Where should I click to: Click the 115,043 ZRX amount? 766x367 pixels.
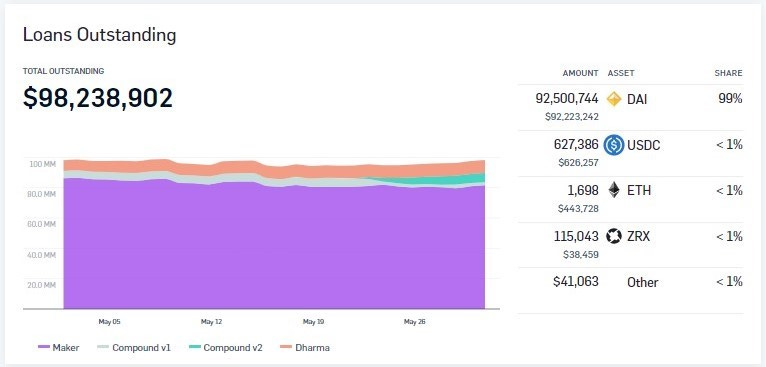coord(576,237)
